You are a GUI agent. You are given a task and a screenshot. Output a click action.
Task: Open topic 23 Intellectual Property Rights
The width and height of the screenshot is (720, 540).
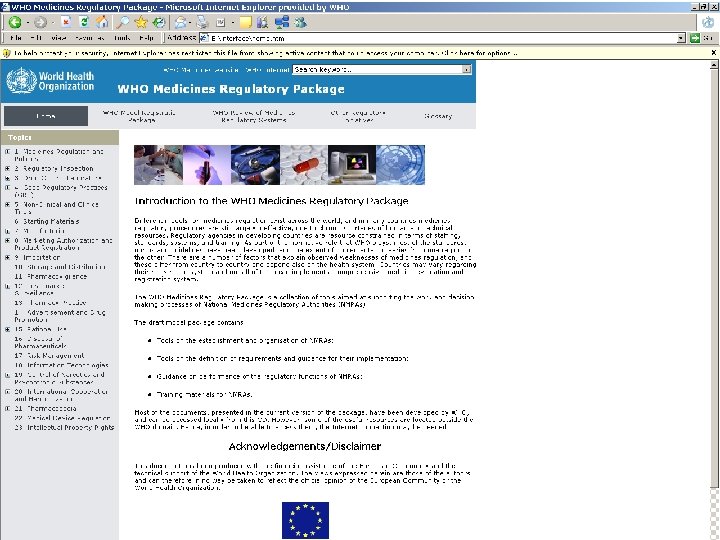point(64,428)
